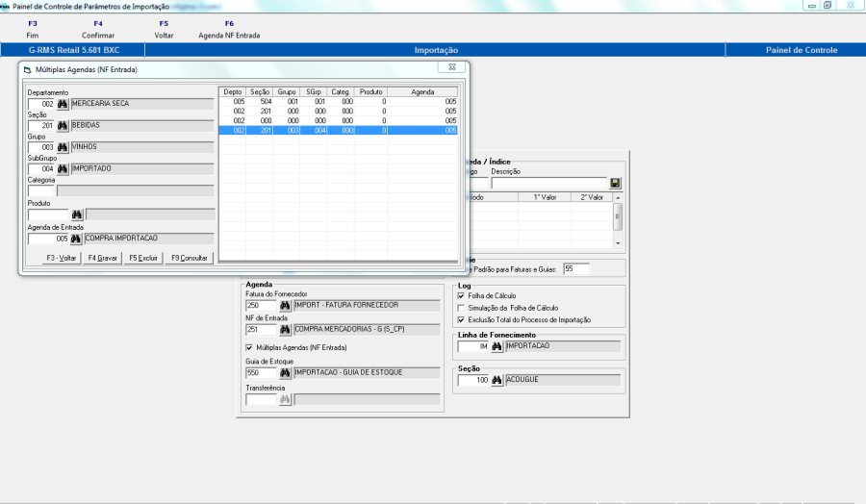Screen dimensions: 866x504
Task: Click F4 Gravar button
Action: point(103,258)
